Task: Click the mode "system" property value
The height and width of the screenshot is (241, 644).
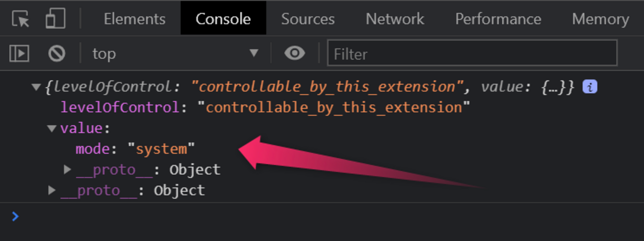Action: click(x=161, y=149)
